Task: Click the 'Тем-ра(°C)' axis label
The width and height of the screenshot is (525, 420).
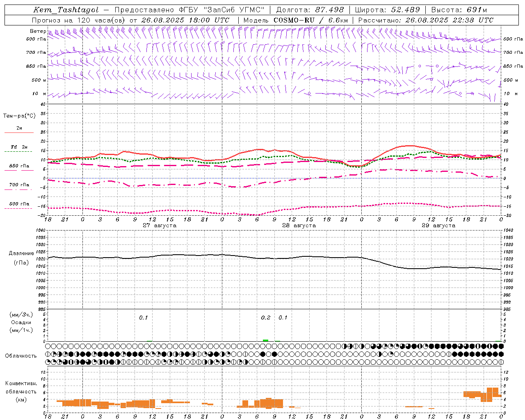Action: [19, 116]
